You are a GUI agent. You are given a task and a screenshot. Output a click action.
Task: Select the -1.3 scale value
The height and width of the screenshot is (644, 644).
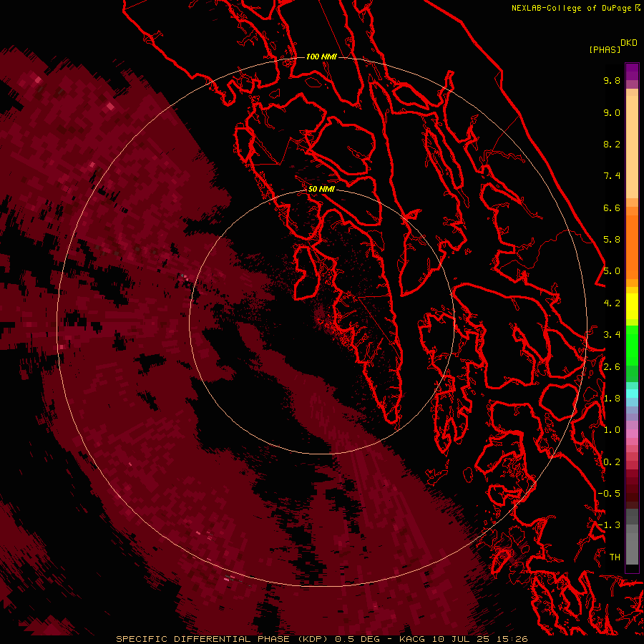609,525
